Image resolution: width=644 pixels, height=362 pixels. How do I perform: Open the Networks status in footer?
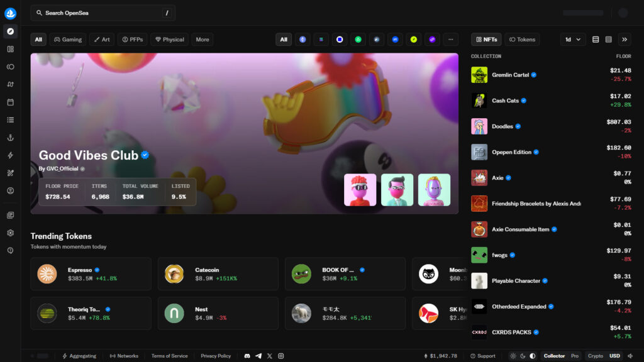pyautogui.click(x=124, y=356)
